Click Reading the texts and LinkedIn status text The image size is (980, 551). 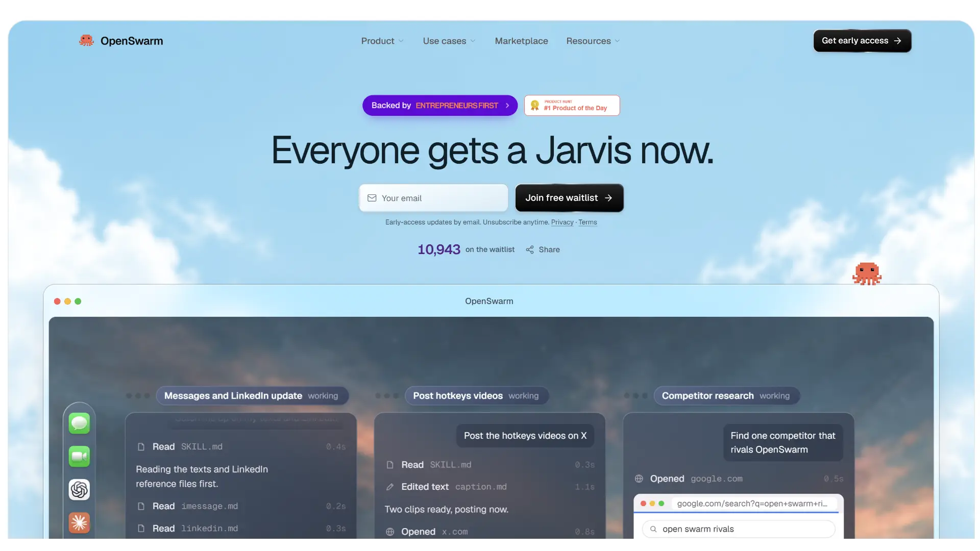coord(202,477)
